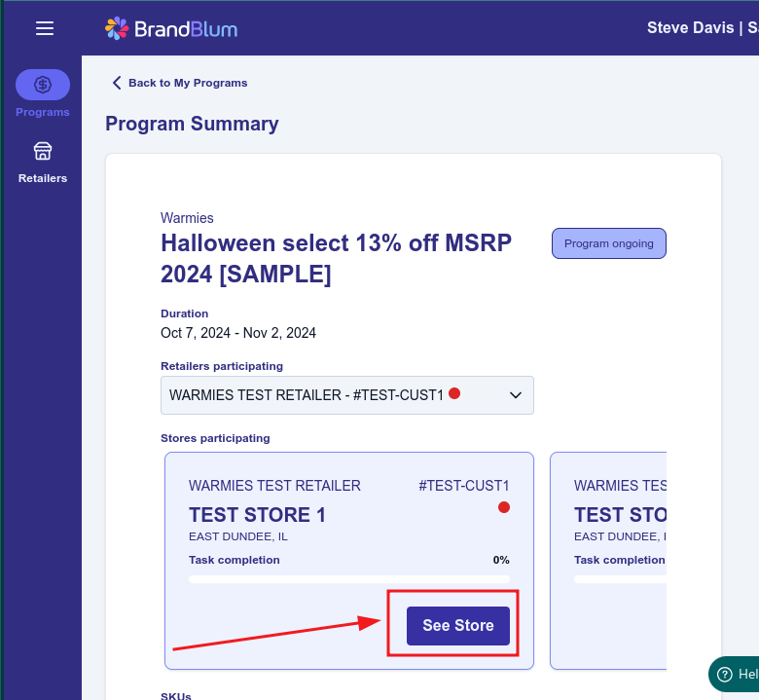The height and width of the screenshot is (700, 759).
Task: Click the Program ongoing status badge
Action: tap(609, 243)
